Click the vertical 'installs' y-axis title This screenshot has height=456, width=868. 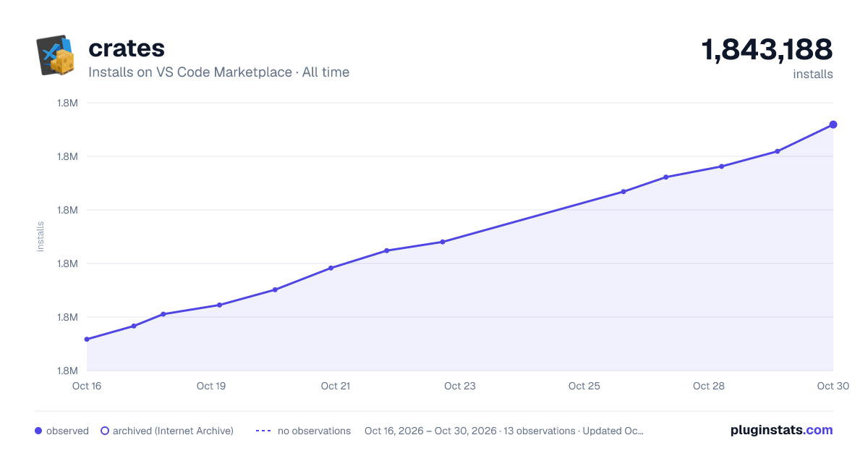tap(41, 237)
